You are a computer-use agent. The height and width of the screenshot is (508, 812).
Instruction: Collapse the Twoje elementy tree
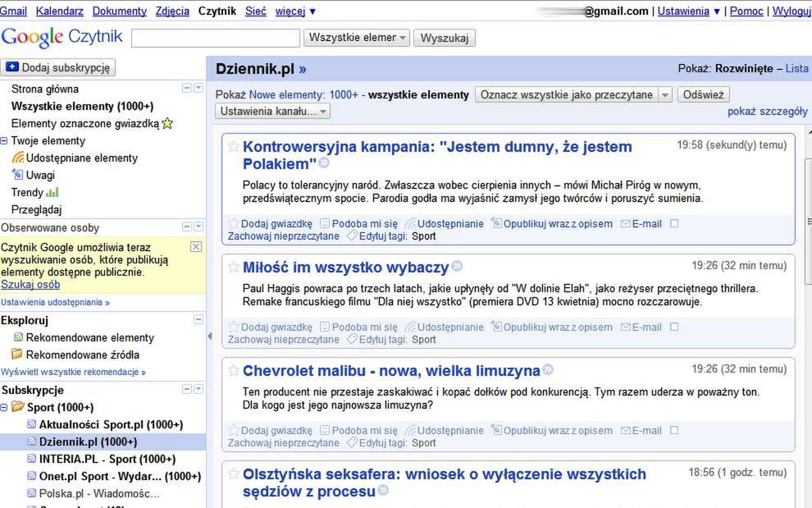click(x=3, y=141)
